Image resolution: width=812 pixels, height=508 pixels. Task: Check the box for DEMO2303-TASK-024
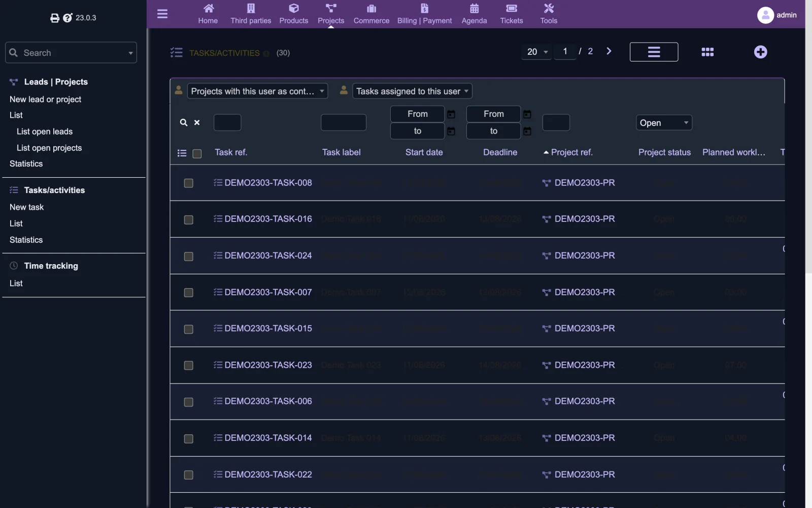(188, 256)
